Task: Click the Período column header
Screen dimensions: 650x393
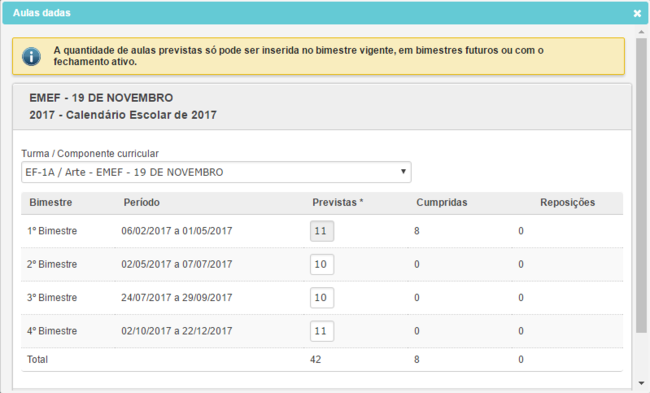Action: click(141, 202)
